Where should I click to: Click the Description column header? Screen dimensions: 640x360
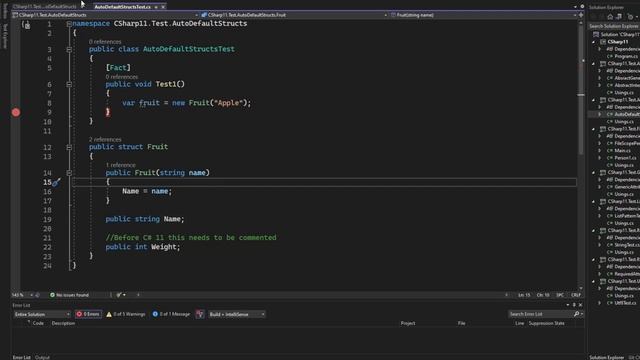coord(63,323)
